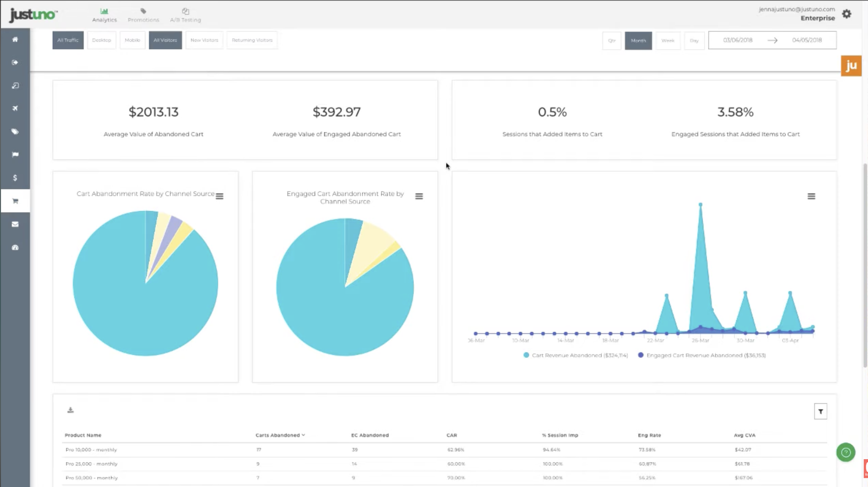Set the date grouping to Week

(x=668, y=41)
